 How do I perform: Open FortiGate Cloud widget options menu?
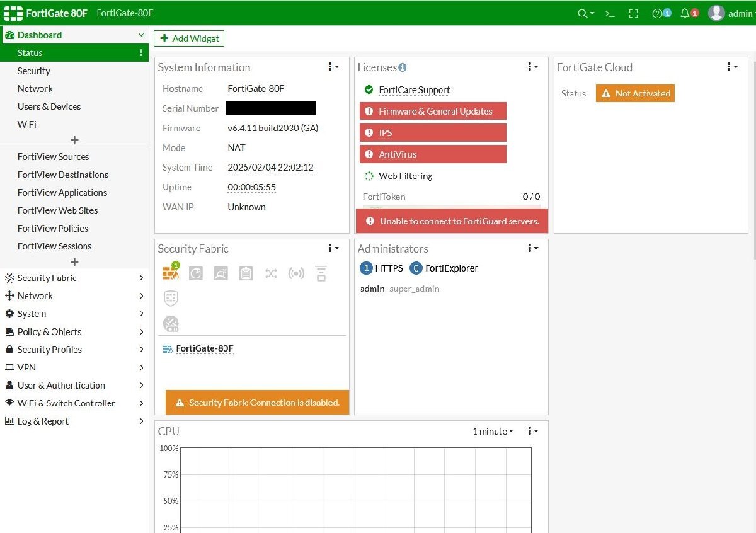pyautogui.click(x=732, y=67)
